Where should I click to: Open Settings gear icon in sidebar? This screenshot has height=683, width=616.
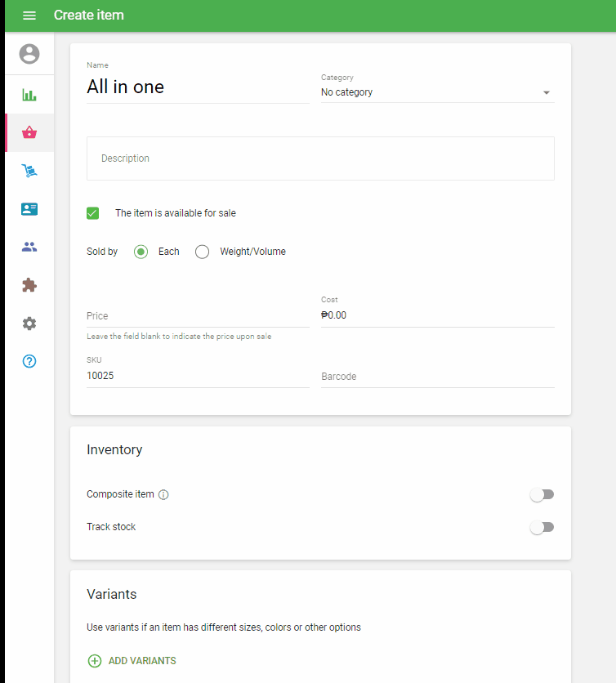point(29,324)
